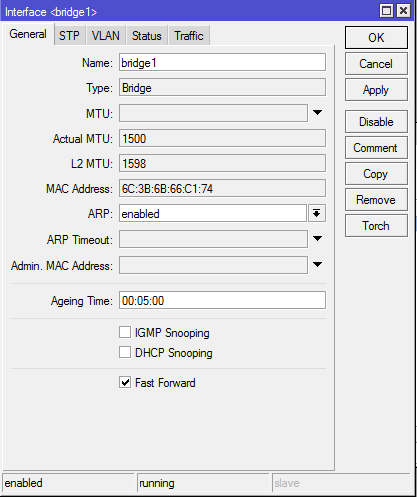
Task: Click the ARP enabled value field
Action: (x=213, y=213)
